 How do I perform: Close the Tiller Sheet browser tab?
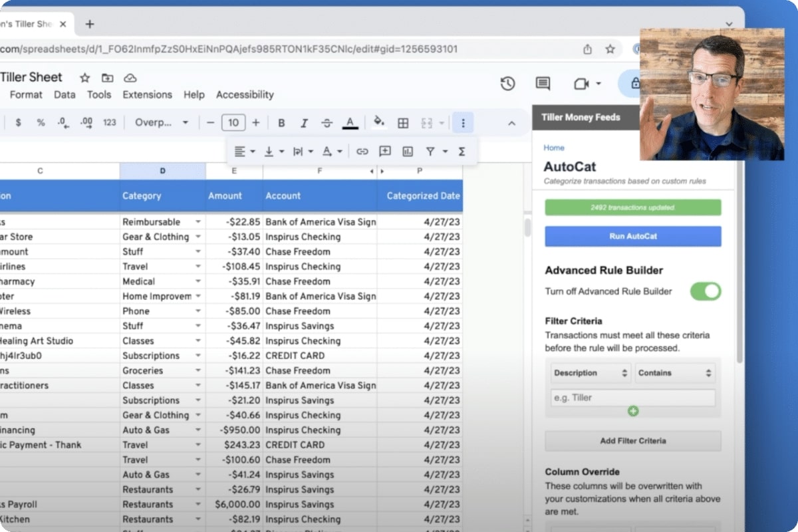coord(63,24)
